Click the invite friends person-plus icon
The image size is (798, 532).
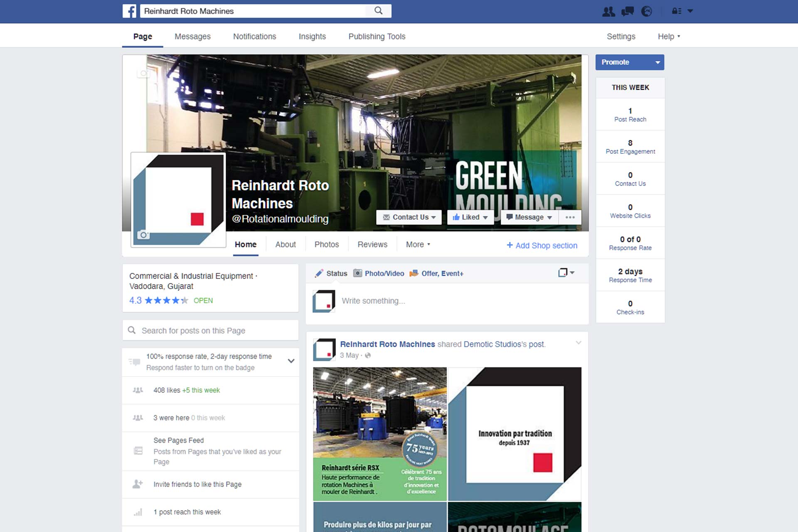(138, 484)
